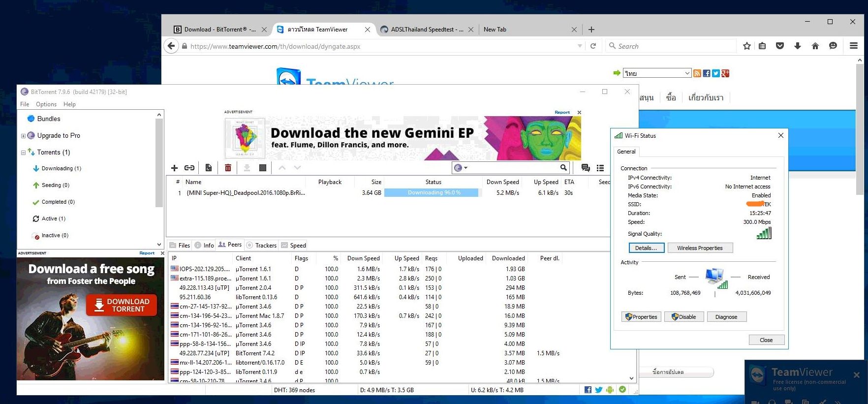
Task: Go back in the browser
Action: pyautogui.click(x=171, y=46)
